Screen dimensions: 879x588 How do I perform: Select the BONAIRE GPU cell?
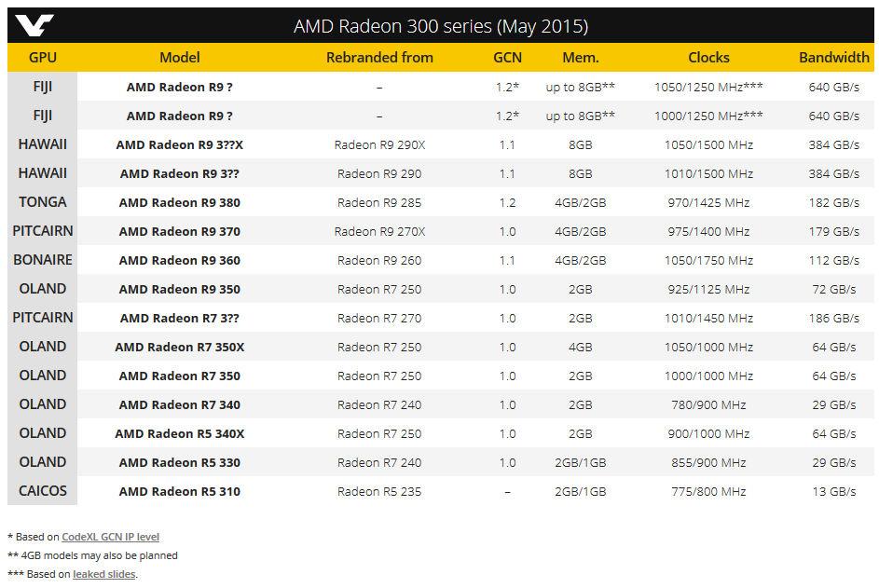[43, 260]
